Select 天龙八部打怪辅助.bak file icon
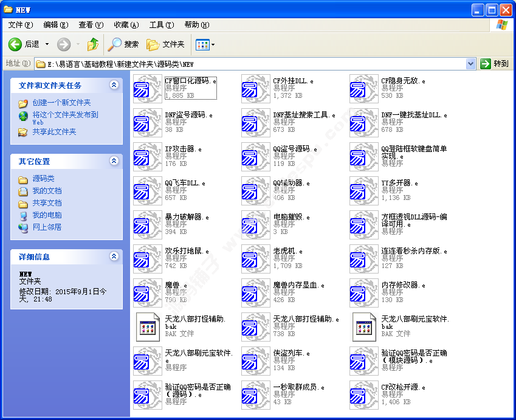This screenshot has width=516, height=420. (x=148, y=327)
